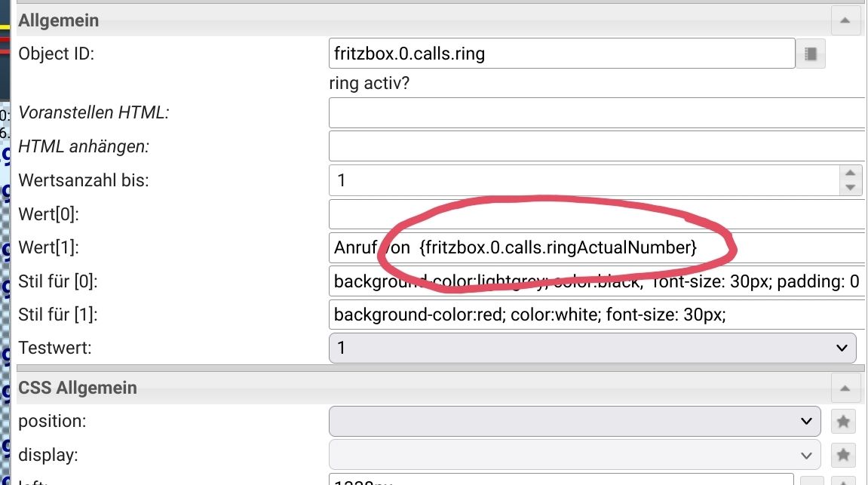Click the CSS Allgemein header title
The image size is (868, 485).
click(x=78, y=388)
